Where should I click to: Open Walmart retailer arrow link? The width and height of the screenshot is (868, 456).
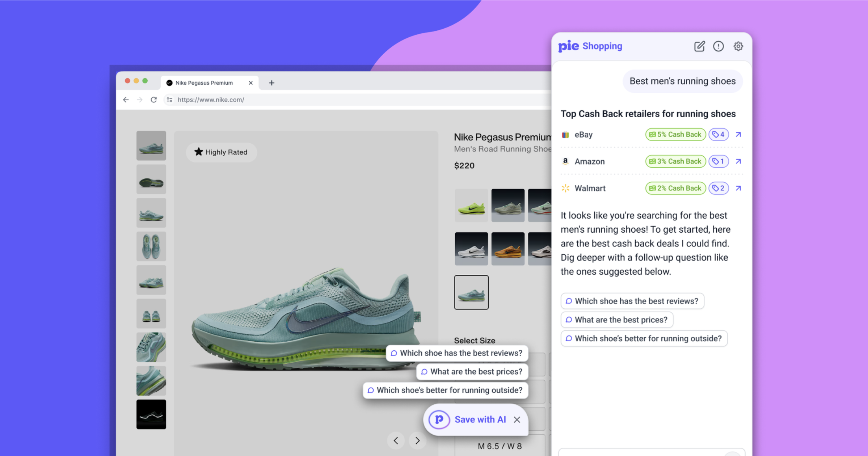[738, 188]
